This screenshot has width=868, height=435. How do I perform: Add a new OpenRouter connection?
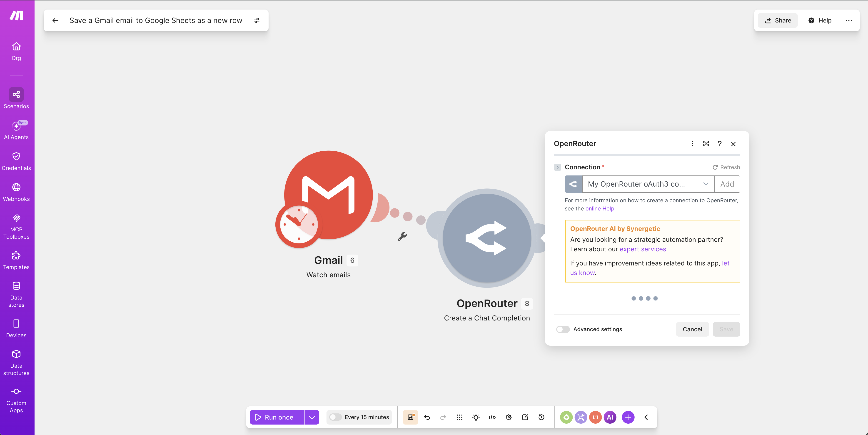[x=727, y=184]
